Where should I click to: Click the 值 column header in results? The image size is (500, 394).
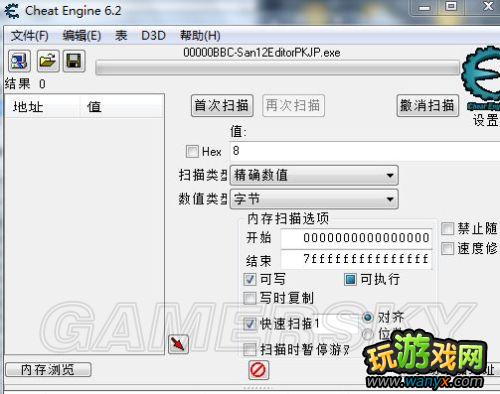(x=122, y=107)
